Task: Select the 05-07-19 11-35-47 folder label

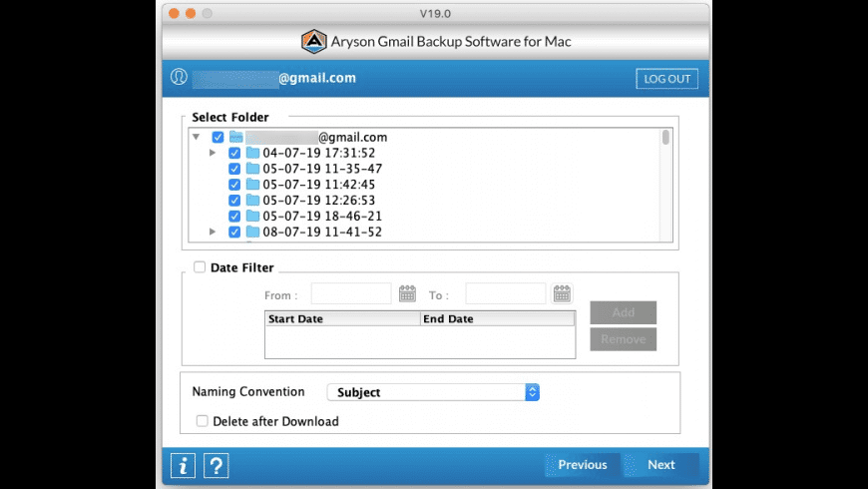Action: [322, 169]
